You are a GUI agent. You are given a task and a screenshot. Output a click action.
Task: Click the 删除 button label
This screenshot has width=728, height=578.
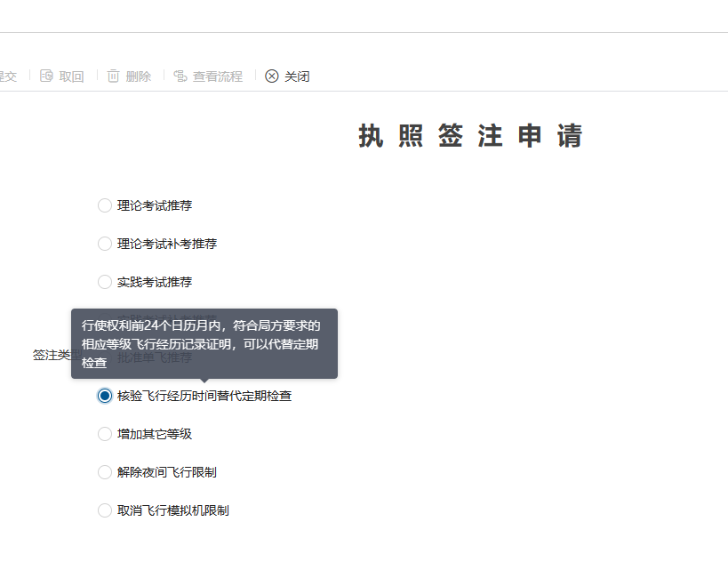pos(139,76)
